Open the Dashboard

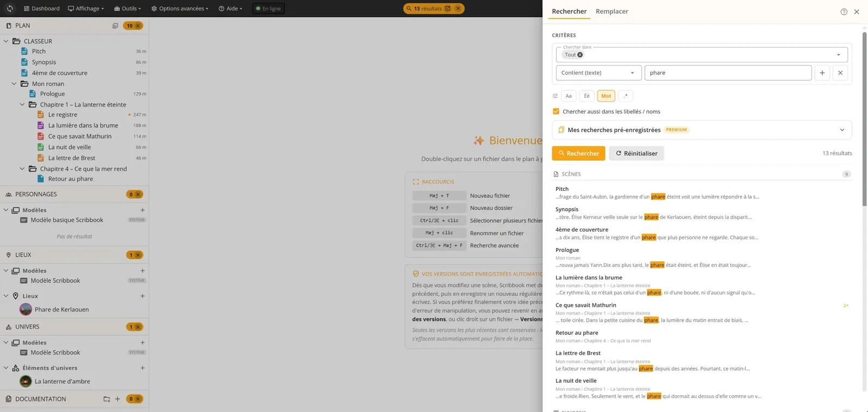point(42,9)
